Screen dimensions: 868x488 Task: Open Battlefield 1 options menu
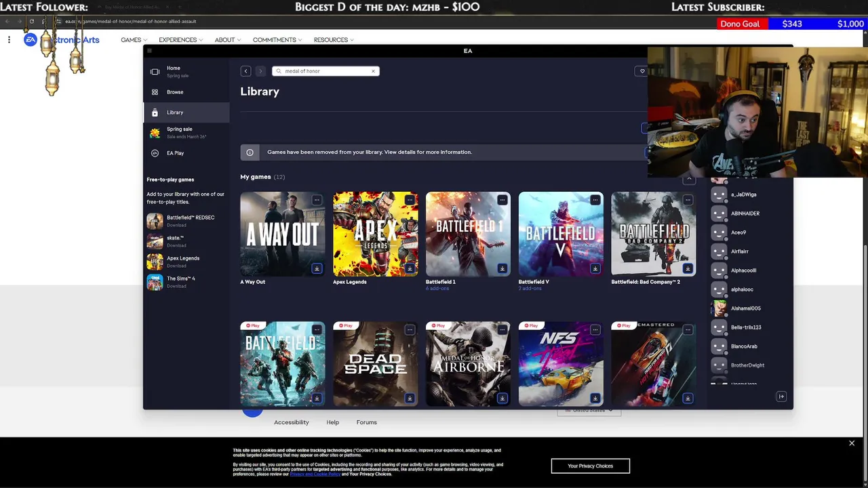click(502, 200)
